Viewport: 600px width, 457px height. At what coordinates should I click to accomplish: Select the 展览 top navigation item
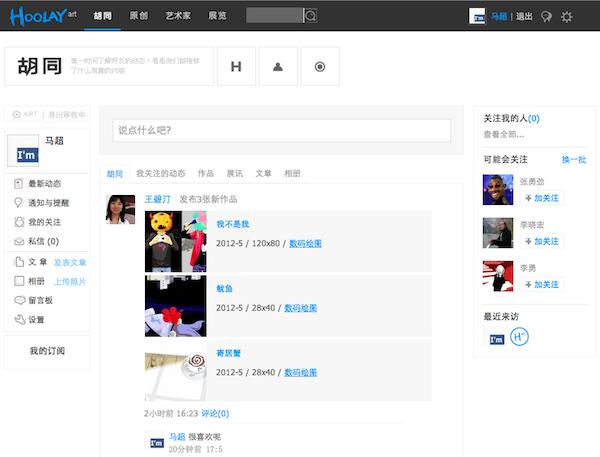click(x=217, y=16)
